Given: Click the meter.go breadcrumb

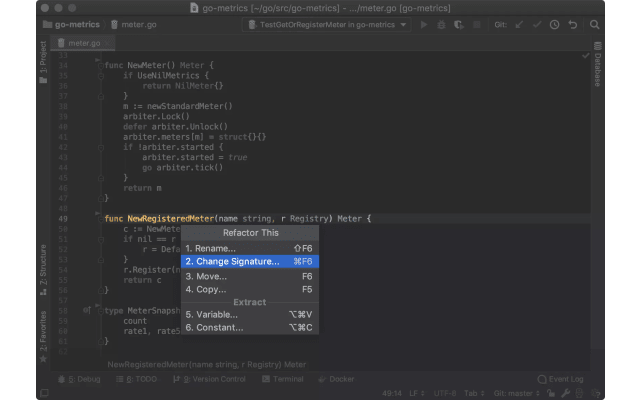Looking at the screenshot, I should pyautogui.click(x=133, y=25).
